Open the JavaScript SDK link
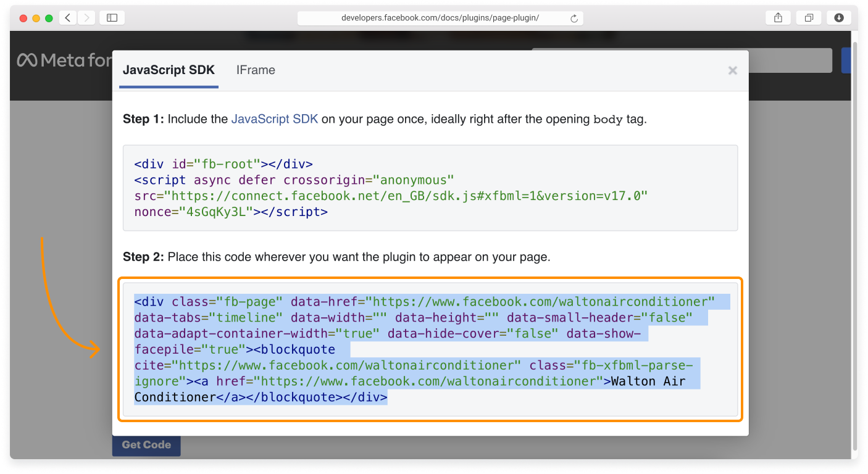Screen dimensions: 868x474 coord(275,119)
